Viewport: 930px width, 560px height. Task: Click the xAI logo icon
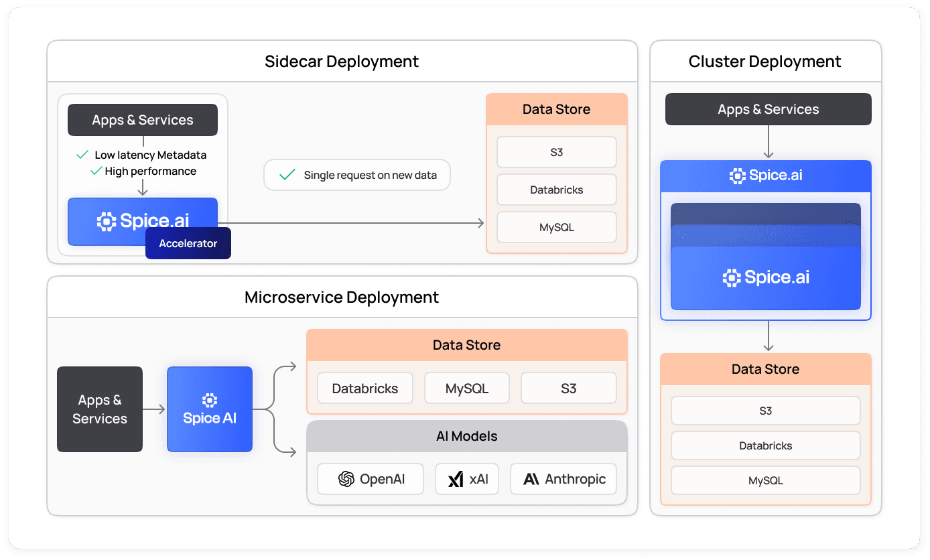pos(456,479)
